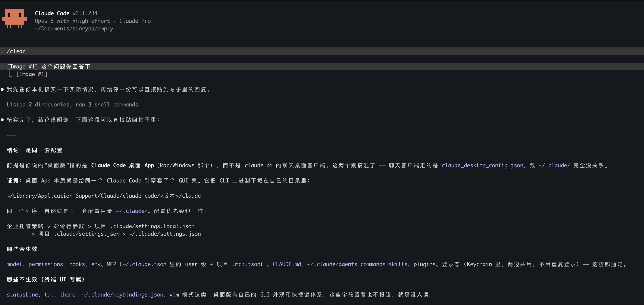
Task: Click the "hooks" setting keyword
Action: (x=77, y=264)
